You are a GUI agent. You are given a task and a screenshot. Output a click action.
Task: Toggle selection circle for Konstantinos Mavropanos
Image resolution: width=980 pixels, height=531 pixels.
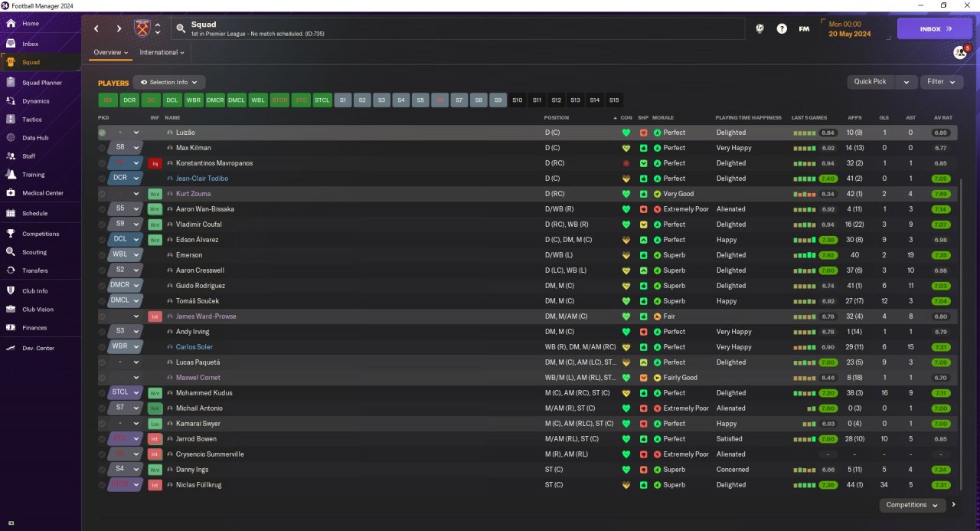point(103,163)
